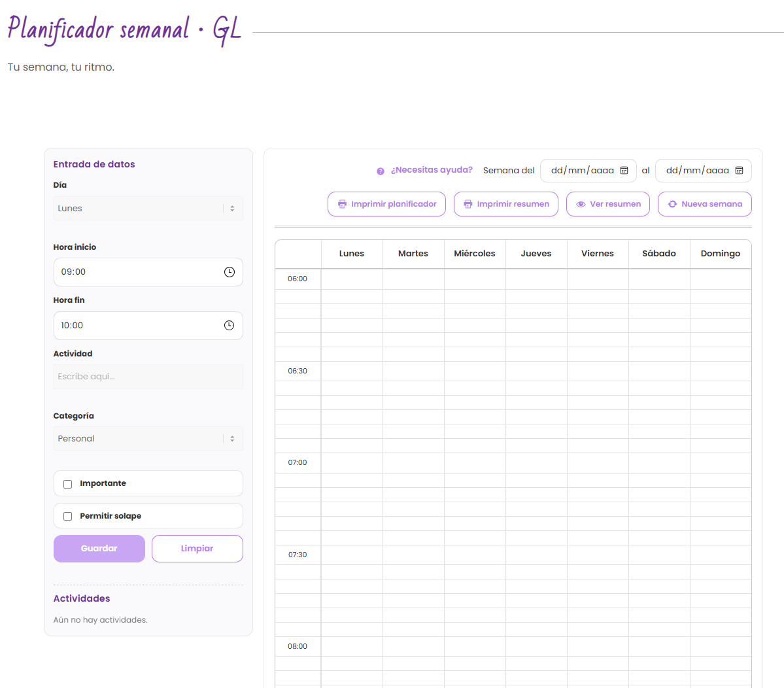Click the clock icon in Hora inicio
Viewport: 784px width, 688px height.
coord(229,272)
